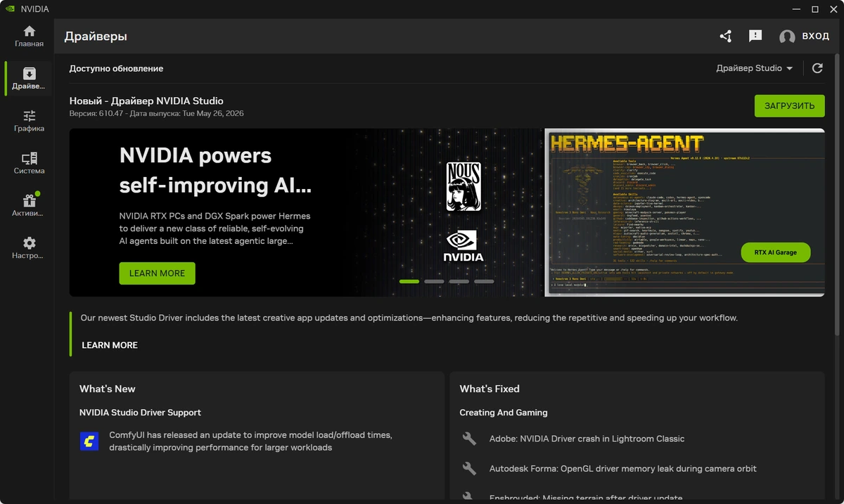Click the 'Доступно обновление' text

(116, 68)
